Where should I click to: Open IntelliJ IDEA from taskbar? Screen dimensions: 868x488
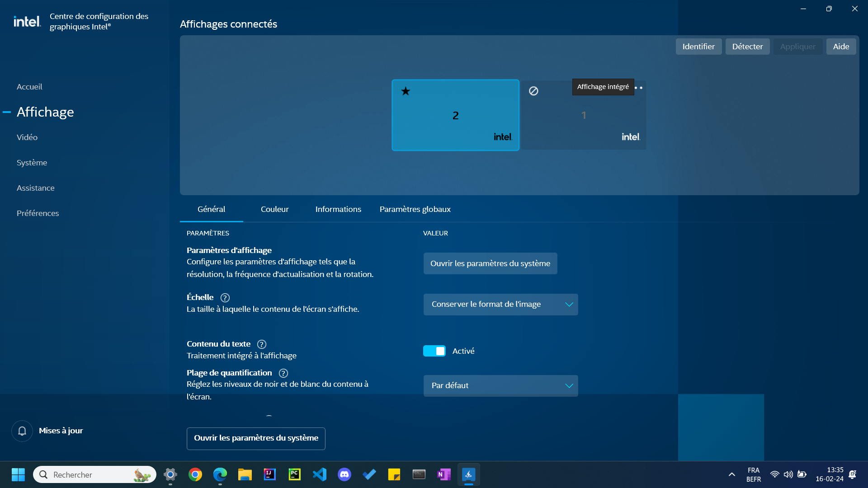coord(270,474)
